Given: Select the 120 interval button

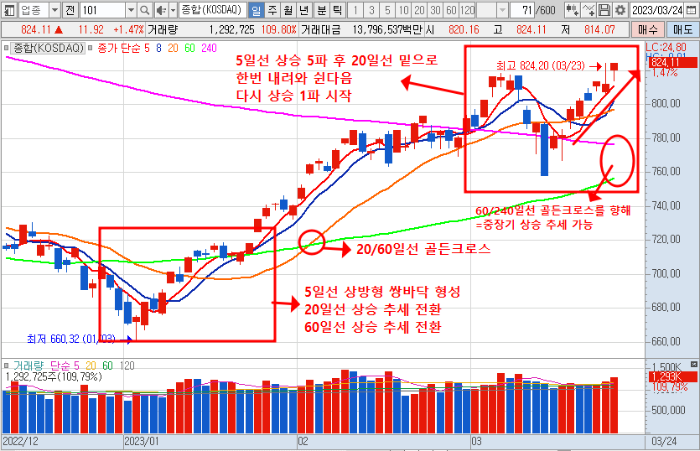Looking at the screenshot, I should 467,10.
